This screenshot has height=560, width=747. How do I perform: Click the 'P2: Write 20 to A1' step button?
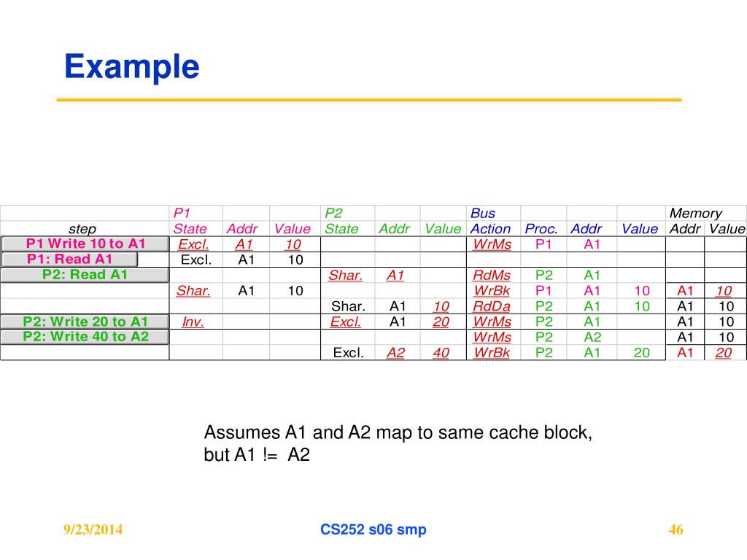point(85,322)
